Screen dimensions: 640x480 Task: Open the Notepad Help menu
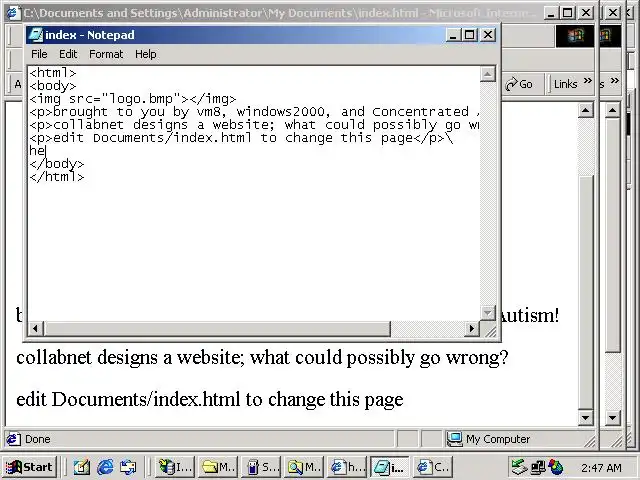(146, 54)
